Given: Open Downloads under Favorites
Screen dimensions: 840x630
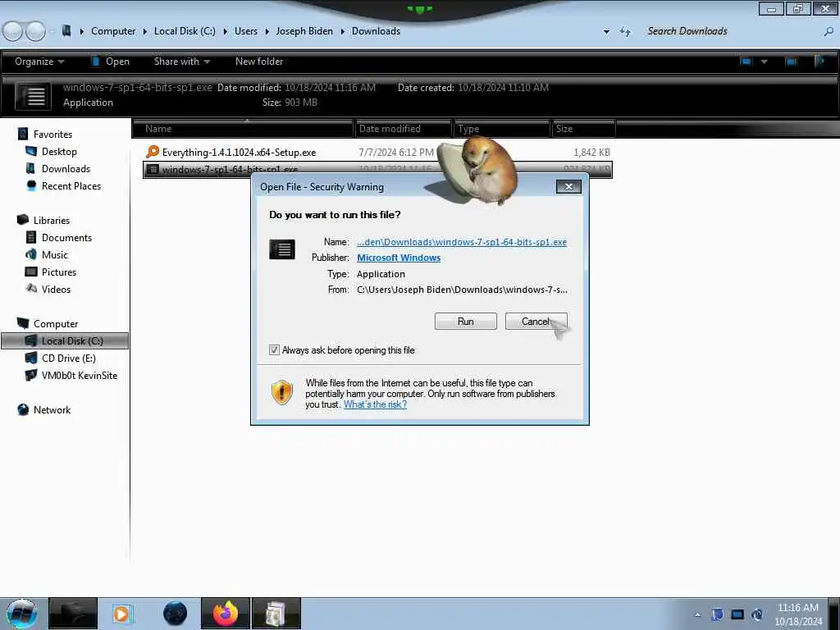Looking at the screenshot, I should coord(66,169).
